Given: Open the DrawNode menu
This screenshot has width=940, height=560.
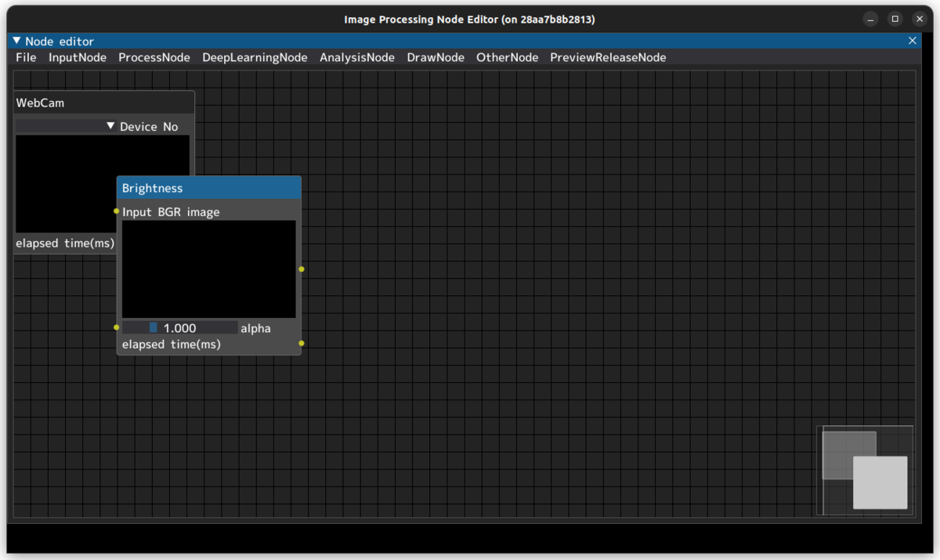Looking at the screenshot, I should click(435, 57).
